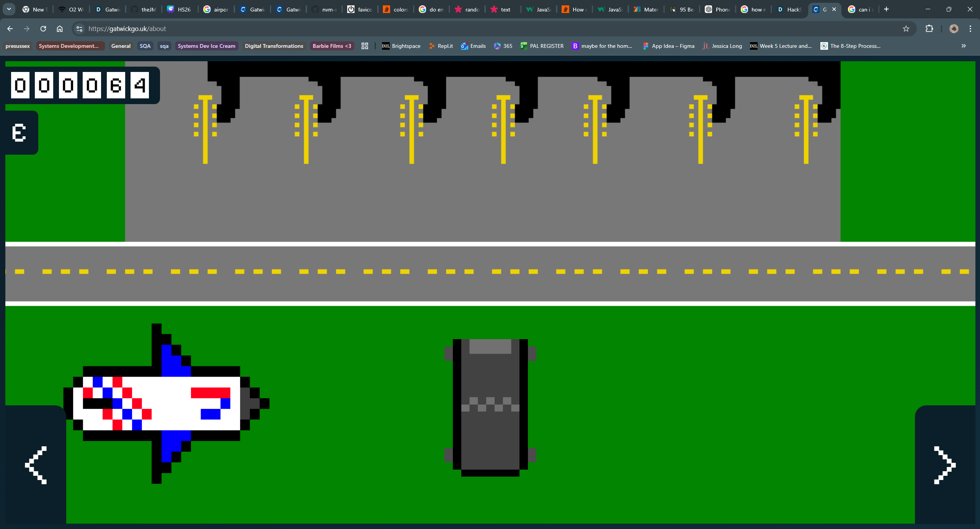Open the PAL REGISTER bookmark
The height and width of the screenshot is (529, 980).
point(542,46)
